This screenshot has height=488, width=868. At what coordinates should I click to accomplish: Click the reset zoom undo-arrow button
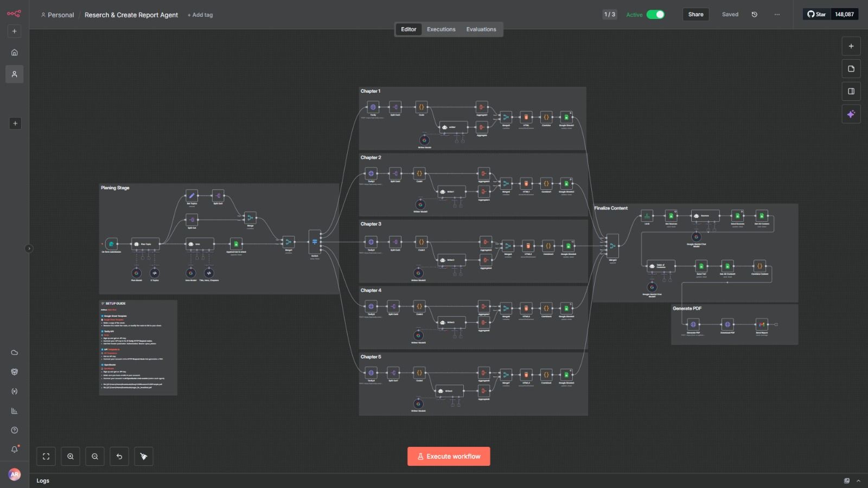pos(119,457)
